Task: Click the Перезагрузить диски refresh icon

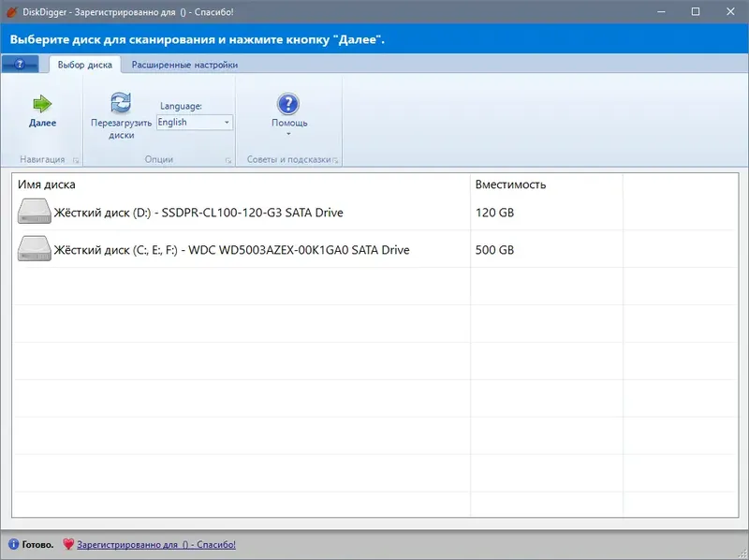Action: coord(119,102)
